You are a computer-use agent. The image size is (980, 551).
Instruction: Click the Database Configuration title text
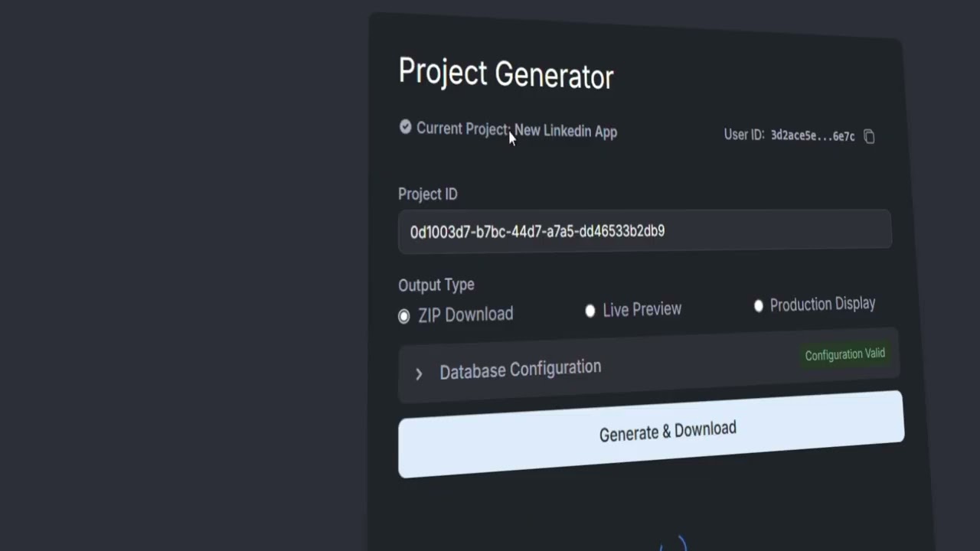pos(520,370)
